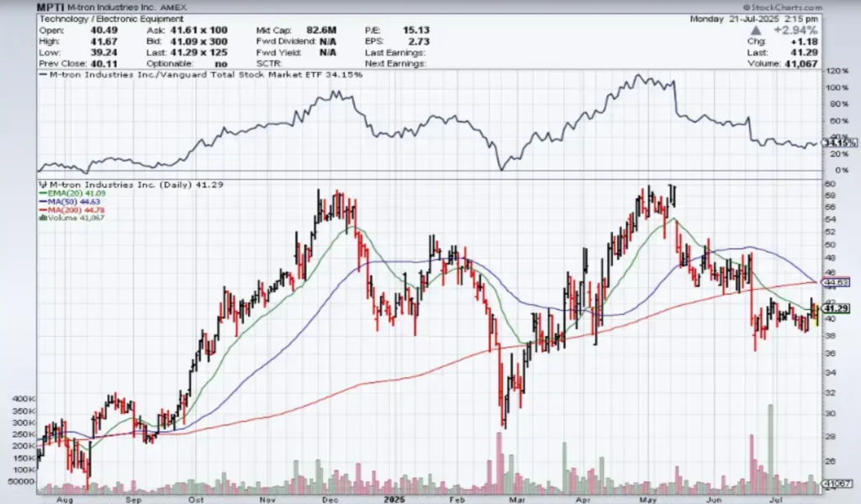Click the 2025 year label on time axis

tap(394, 499)
